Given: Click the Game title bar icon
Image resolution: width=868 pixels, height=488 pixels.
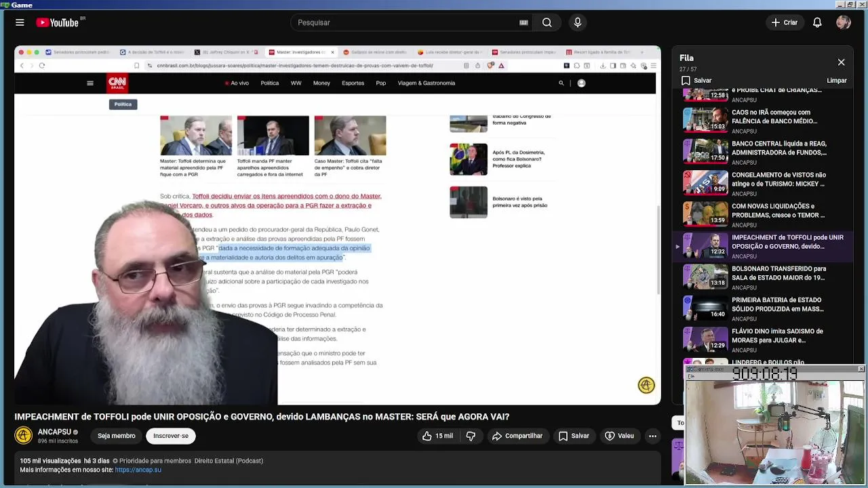Looking at the screenshot, I should (x=5, y=5).
